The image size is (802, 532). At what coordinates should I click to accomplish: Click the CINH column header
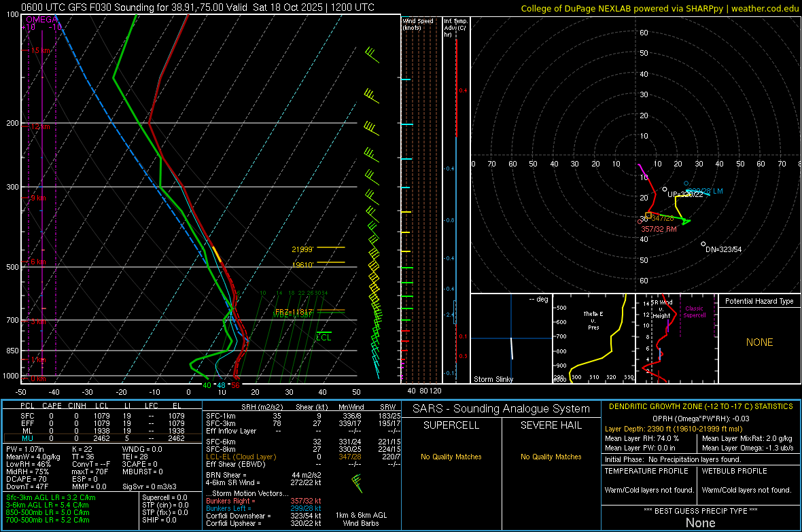[x=77, y=406]
